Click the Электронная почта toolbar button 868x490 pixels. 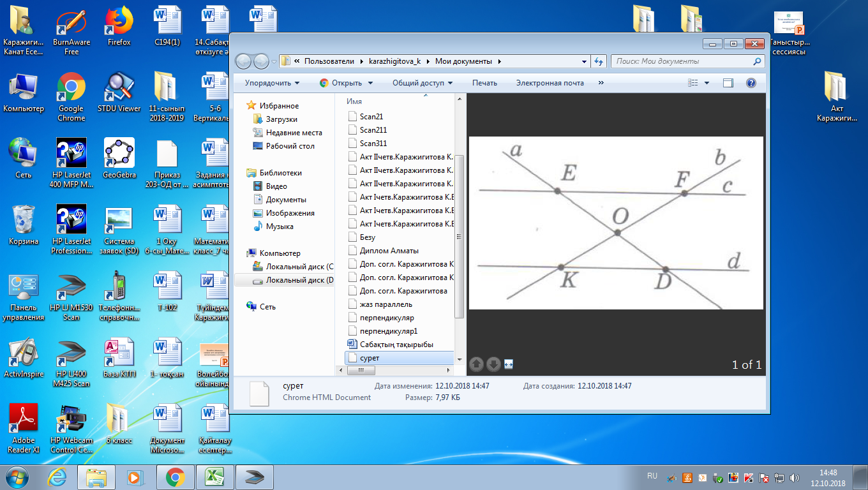pos(550,83)
